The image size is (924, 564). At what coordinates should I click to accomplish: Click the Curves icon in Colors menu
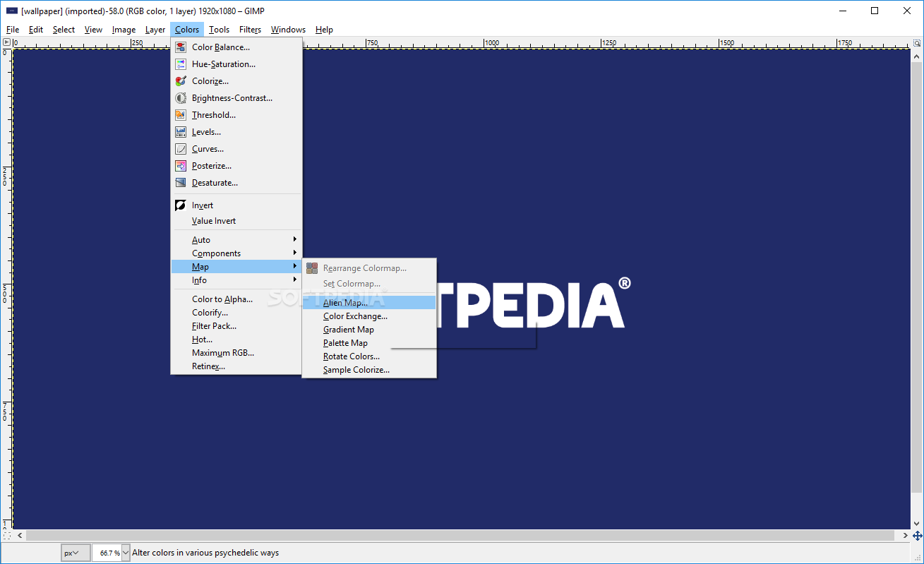pyautogui.click(x=181, y=149)
